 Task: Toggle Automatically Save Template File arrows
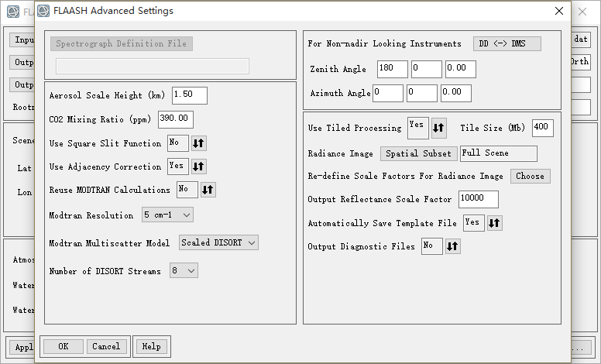[x=494, y=223]
